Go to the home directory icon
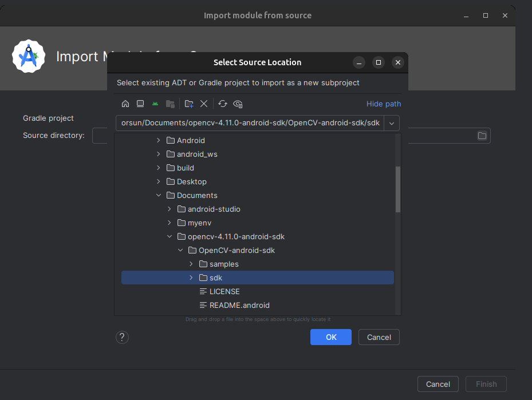 point(125,104)
